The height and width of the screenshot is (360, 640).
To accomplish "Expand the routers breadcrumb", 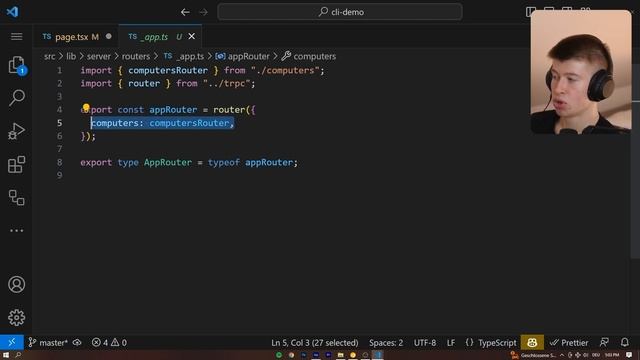I will (x=136, y=56).
